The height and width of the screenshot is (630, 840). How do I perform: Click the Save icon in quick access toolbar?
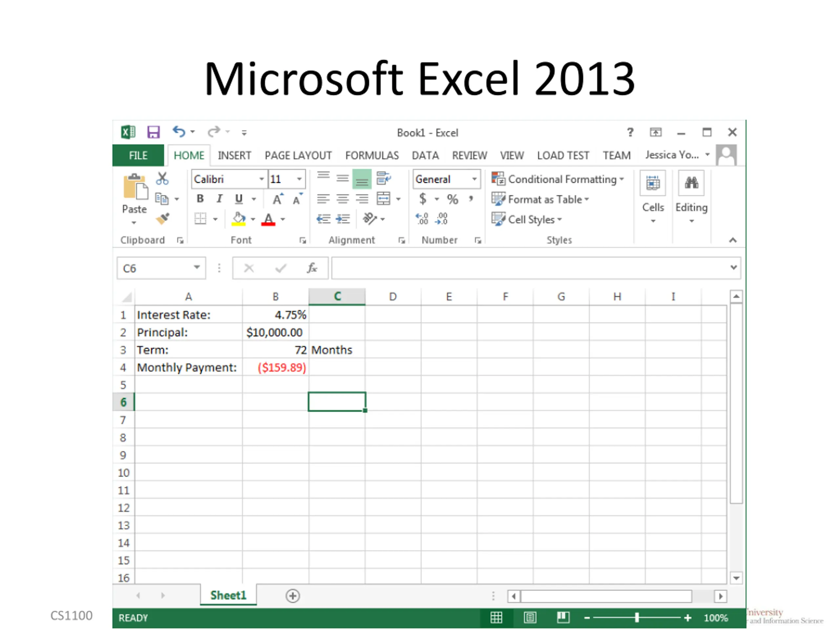[153, 132]
